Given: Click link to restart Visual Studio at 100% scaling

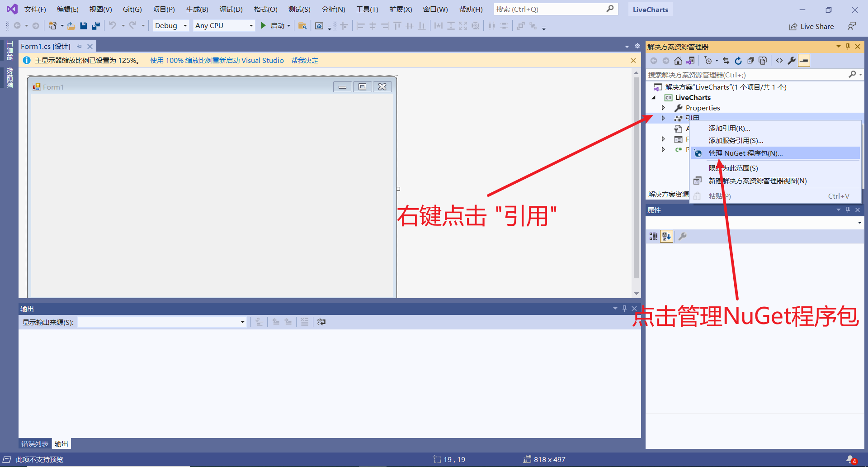Looking at the screenshot, I should tap(217, 61).
